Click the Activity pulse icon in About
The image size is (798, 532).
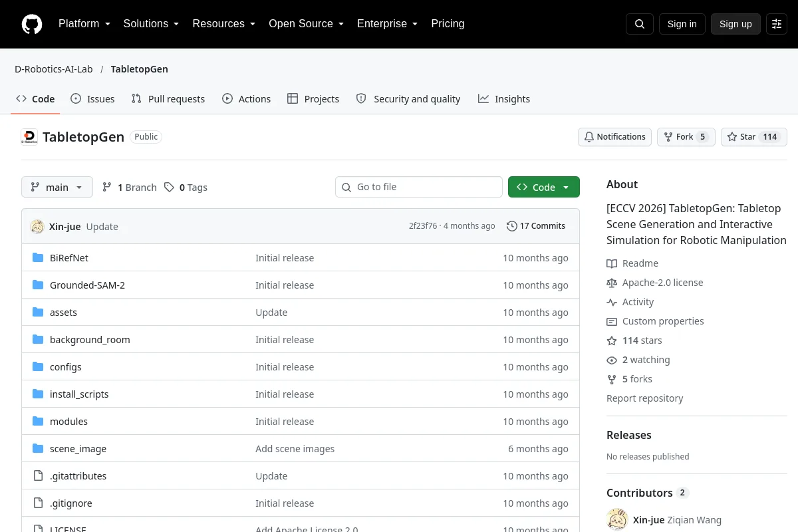pyautogui.click(x=612, y=303)
